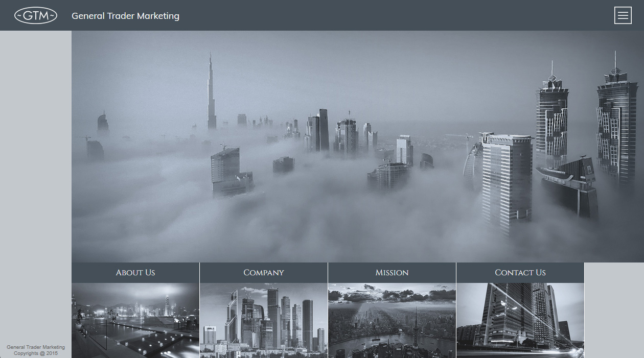This screenshot has height=358, width=644.
Task: Click the GTM oval logo
Action: 36,16
